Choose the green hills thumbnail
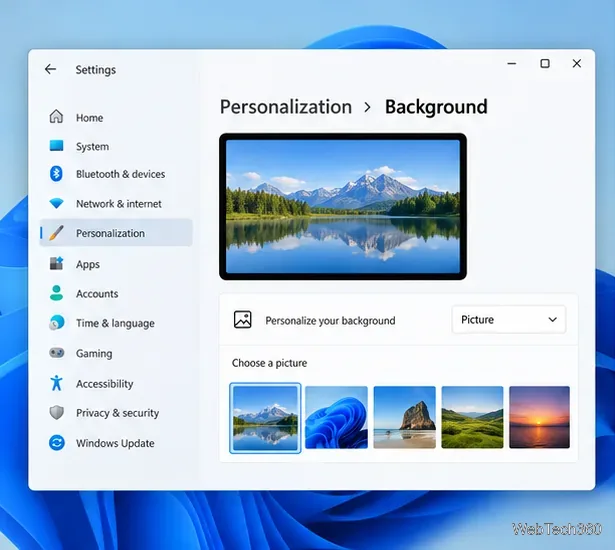This screenshot has height=550, width=615. [x=472, y=417]
